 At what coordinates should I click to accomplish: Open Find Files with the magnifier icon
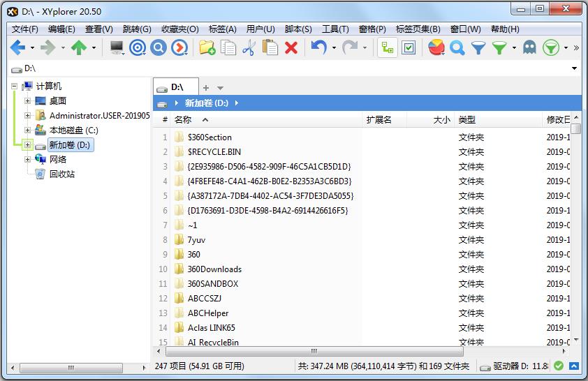click(x=457, y=48)
